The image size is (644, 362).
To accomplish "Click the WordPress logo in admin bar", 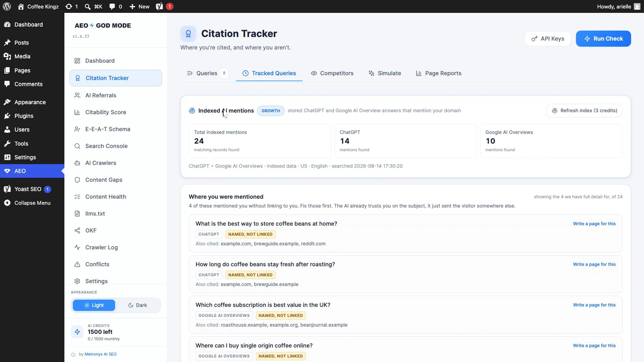I will click(x=7, y=6).
